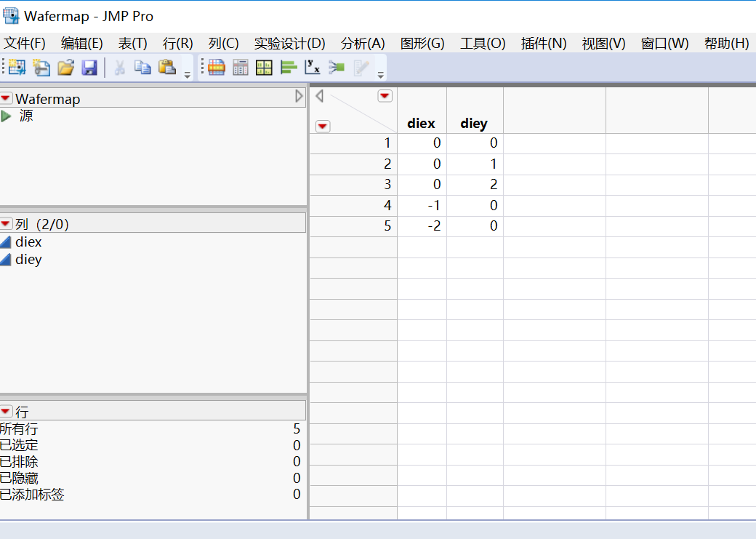This screenshot has height=539, width=756.
Task: Open the 行 panel red triangle menu
Action: 7,411
